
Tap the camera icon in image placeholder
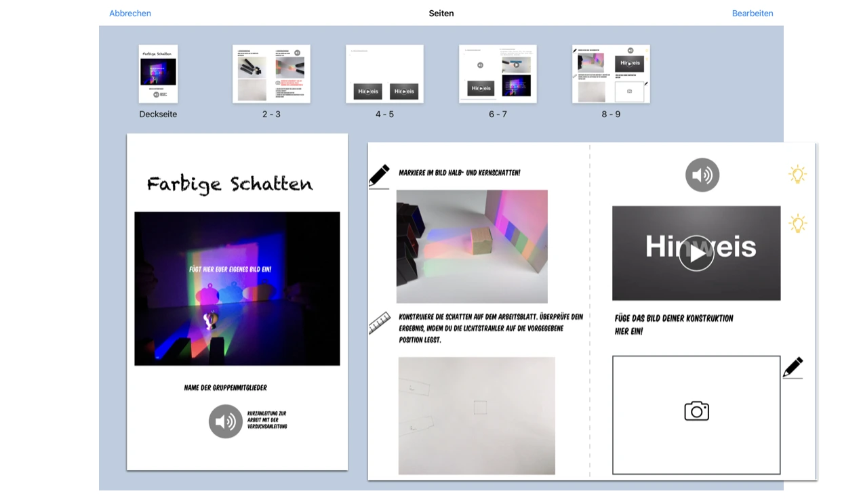pos(696,411)
